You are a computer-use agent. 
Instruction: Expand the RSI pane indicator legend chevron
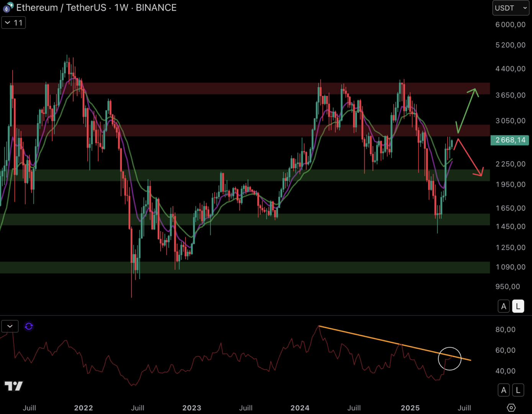(x=10, y=326)
